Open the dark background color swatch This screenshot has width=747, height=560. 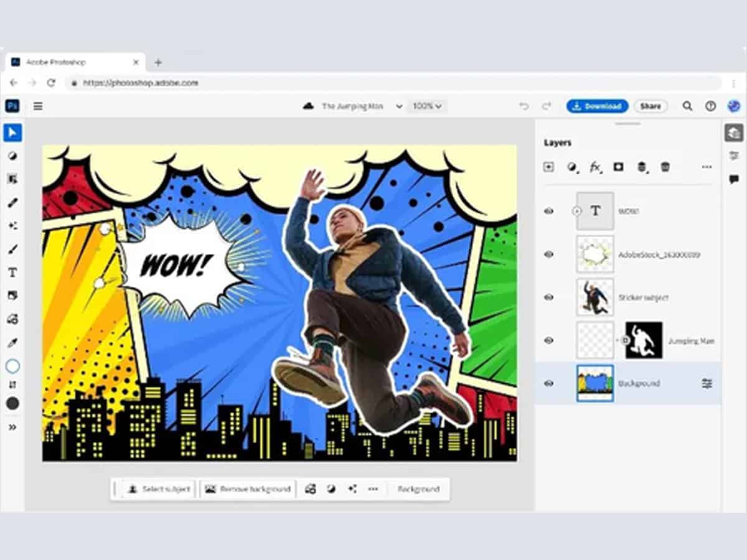(x=12, y=403)
